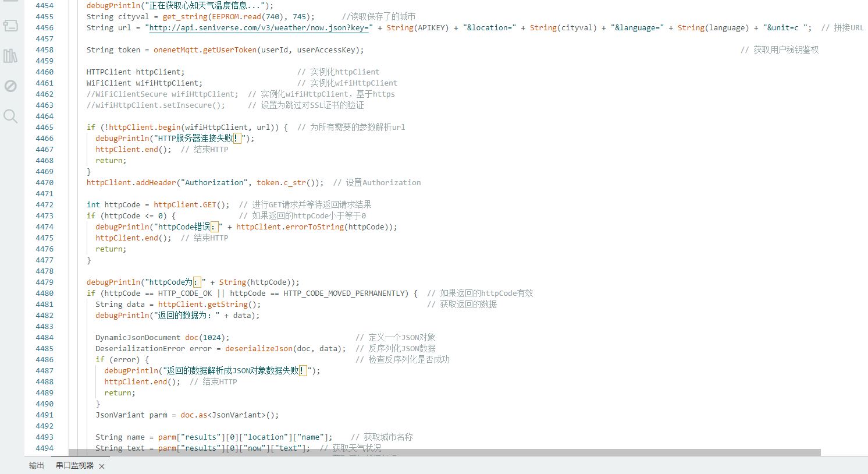
Task: Click line number 4472
Action: 44,204
